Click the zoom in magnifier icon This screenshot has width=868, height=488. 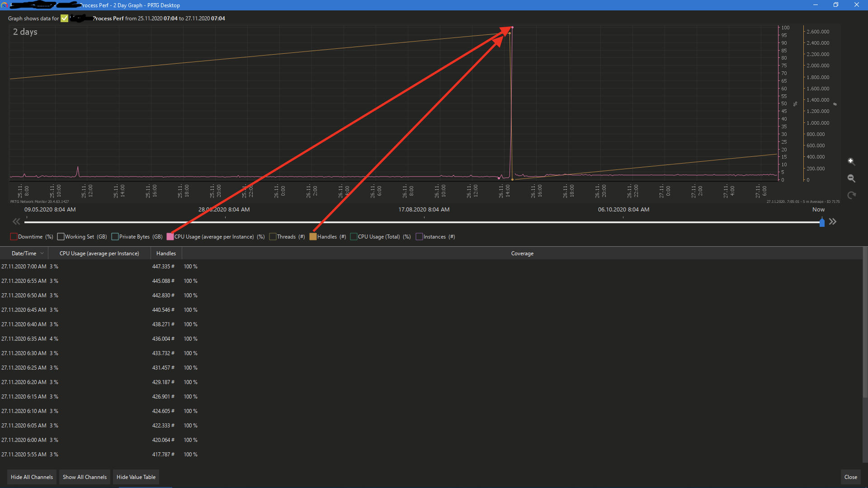[x=851, y=161]
